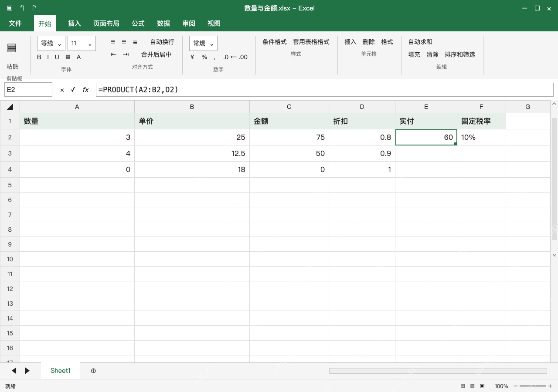Click the Name Box showing E2
The height and width of the screenshot is (392, 558).
(x=28, y=90)
